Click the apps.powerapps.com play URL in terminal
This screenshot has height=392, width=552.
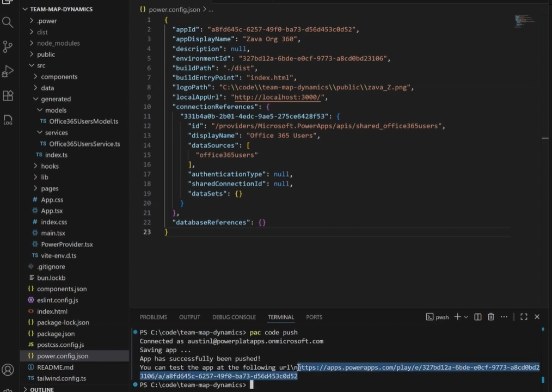340,371
